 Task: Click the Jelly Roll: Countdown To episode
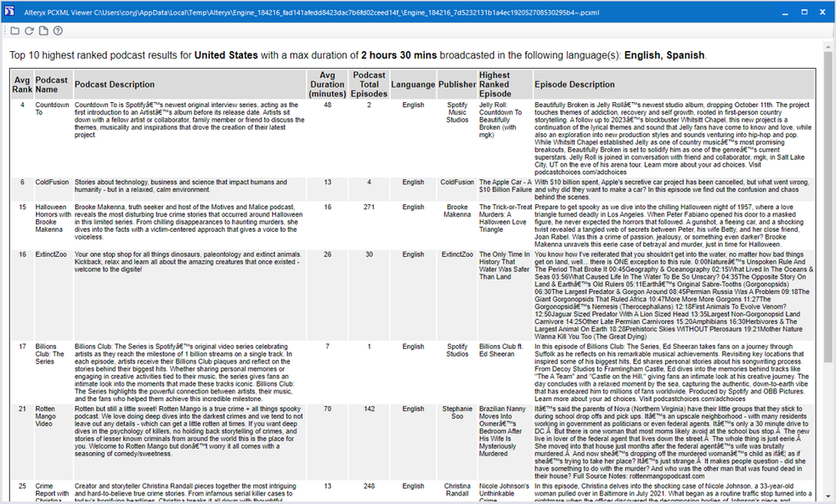[500, 120]
